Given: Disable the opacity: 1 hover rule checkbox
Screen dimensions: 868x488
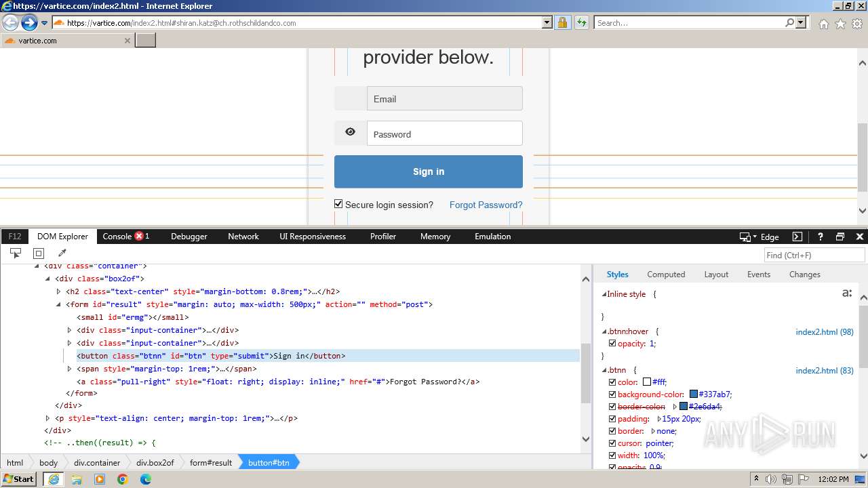Looking at the screenshot, I should tap(612, 344).
